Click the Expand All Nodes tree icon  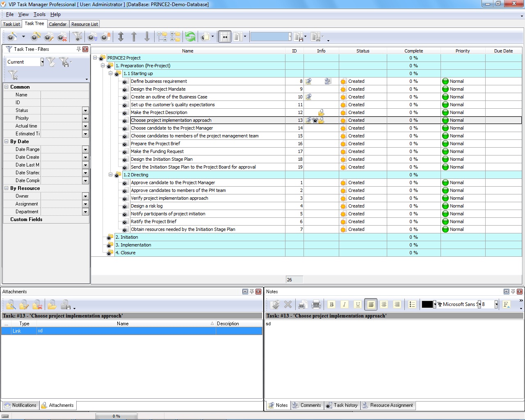click(x=162, y=37)
